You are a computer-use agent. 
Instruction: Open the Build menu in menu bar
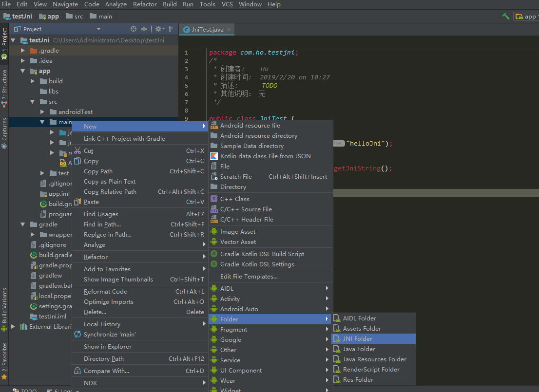pos(170,4)
